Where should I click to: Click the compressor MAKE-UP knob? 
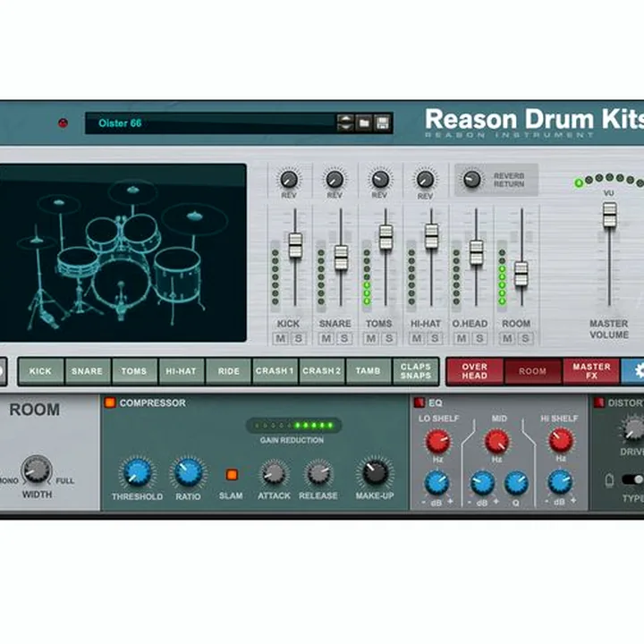[376, 473]
